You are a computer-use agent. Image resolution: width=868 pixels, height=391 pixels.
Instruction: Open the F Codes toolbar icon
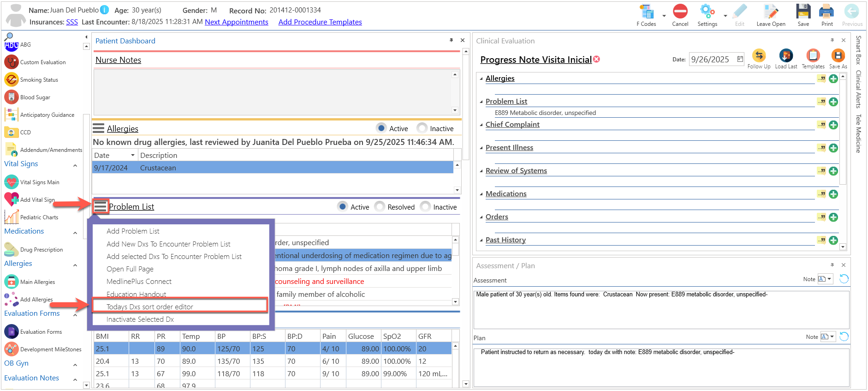click(647, 12)
